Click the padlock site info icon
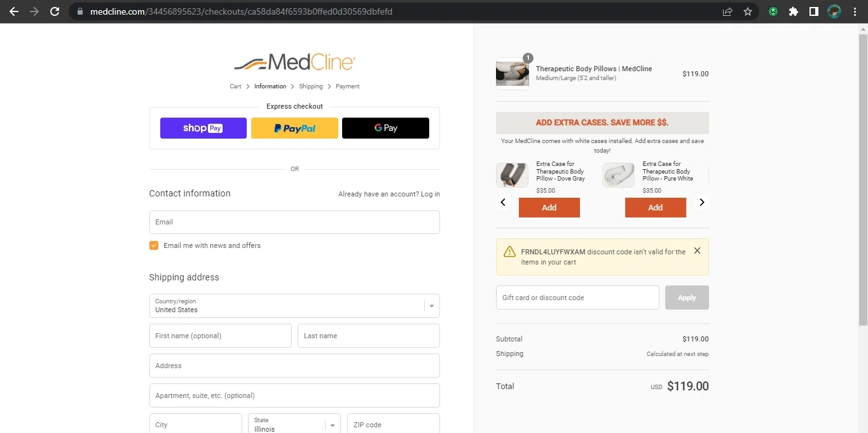 tap(79, 11)
